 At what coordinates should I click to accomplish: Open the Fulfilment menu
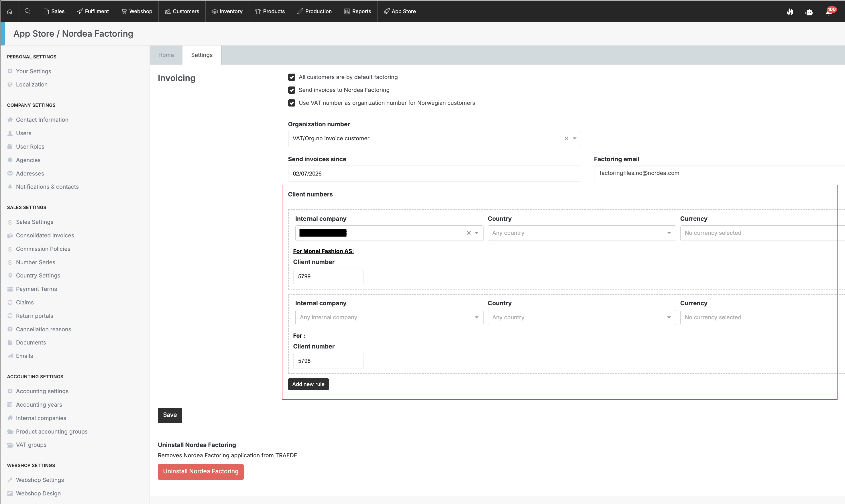pos(93,11)
